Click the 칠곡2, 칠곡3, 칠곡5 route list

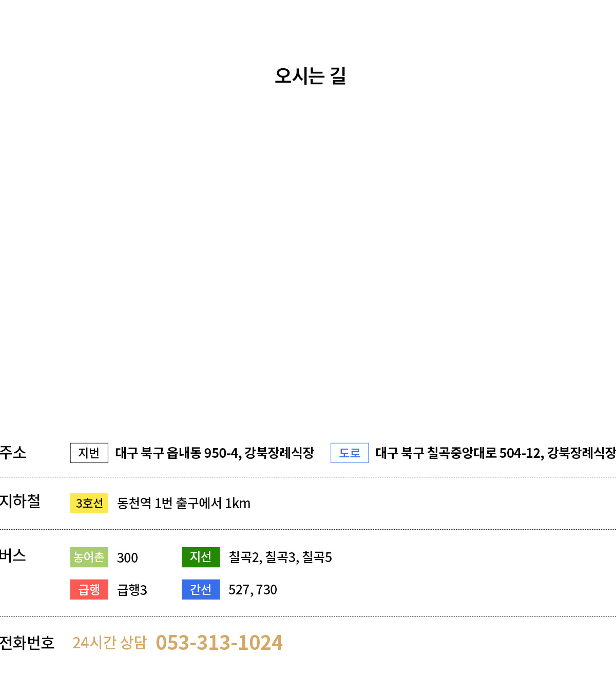[280, 557]
